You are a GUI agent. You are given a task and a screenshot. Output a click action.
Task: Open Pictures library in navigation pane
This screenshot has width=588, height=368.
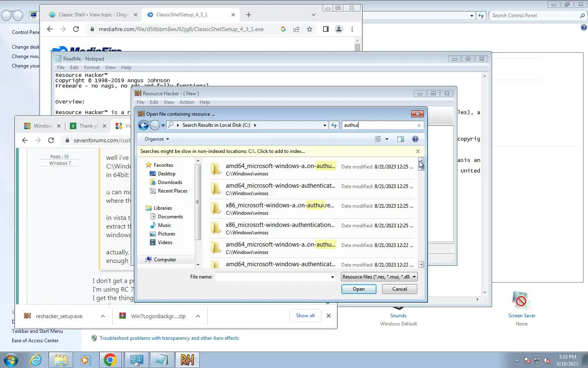[166, 234]
